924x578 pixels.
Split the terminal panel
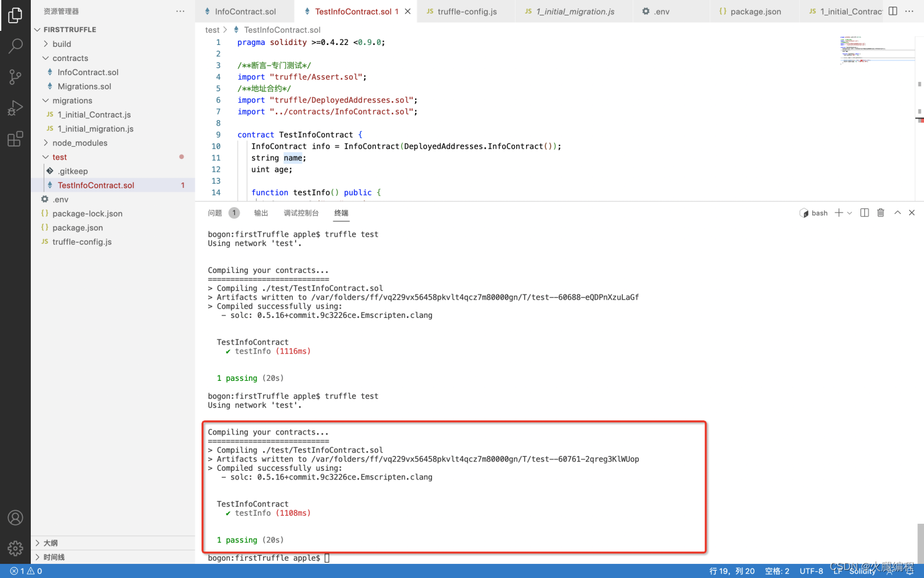click(864, 213)
